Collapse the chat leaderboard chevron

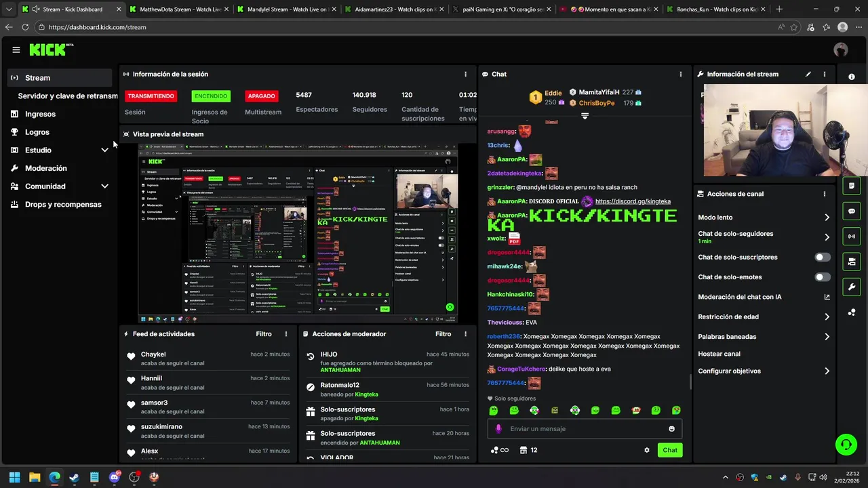click(585, 116)
